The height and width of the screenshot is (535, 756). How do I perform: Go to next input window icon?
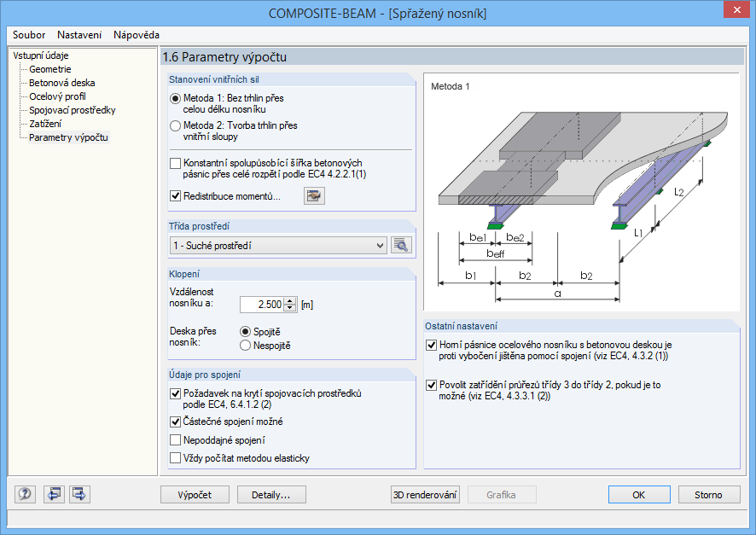(x=79, y=494)
